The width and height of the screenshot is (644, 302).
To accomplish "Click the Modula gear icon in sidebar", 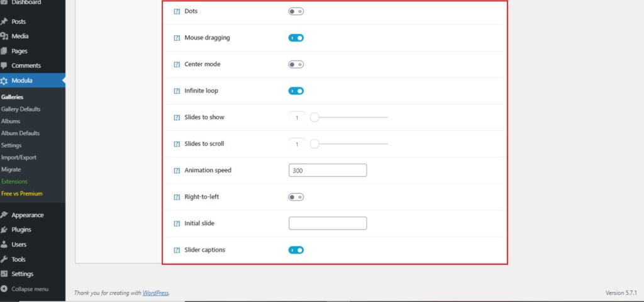I will pyautogui.click(x=4, y=81).
